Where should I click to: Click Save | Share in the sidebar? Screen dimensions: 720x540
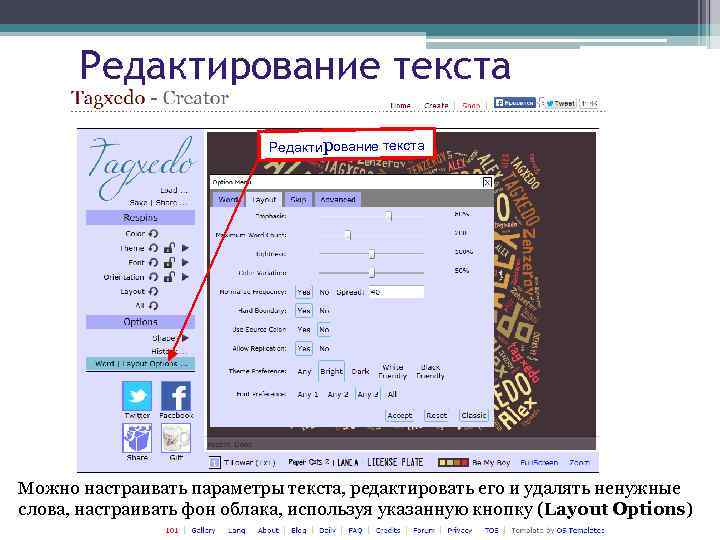point(158,202)
